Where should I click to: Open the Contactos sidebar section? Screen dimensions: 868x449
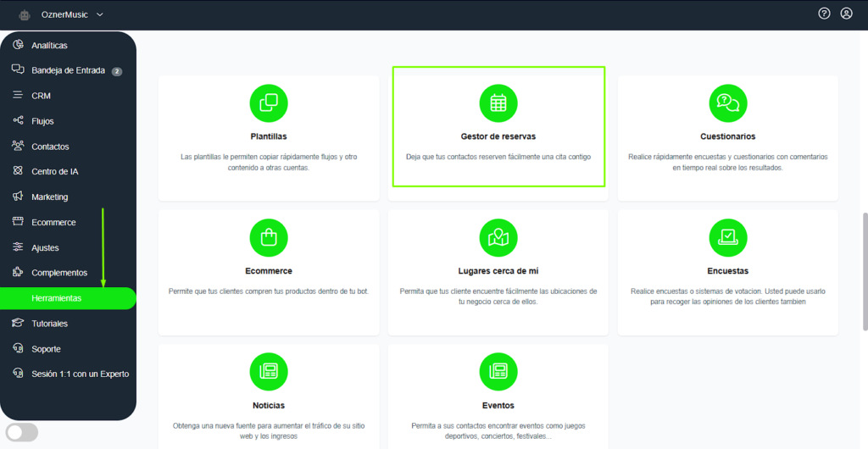(50, 147)
